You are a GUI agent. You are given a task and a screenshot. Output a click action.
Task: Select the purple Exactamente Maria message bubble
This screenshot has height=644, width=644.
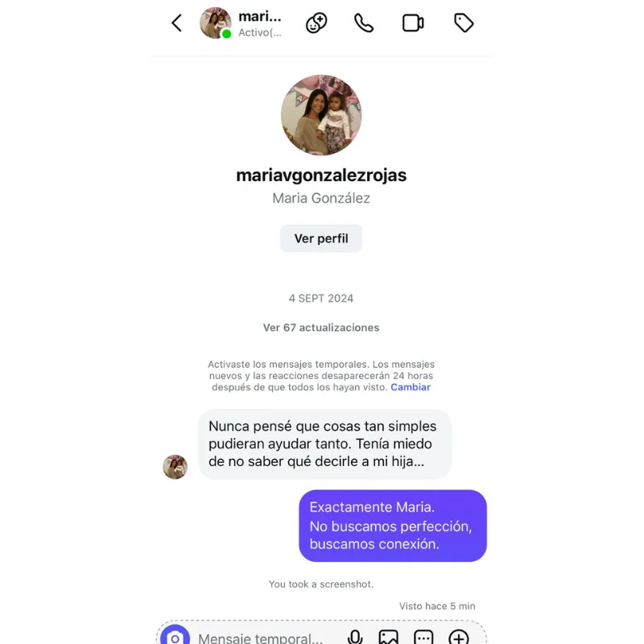(393, 526)
